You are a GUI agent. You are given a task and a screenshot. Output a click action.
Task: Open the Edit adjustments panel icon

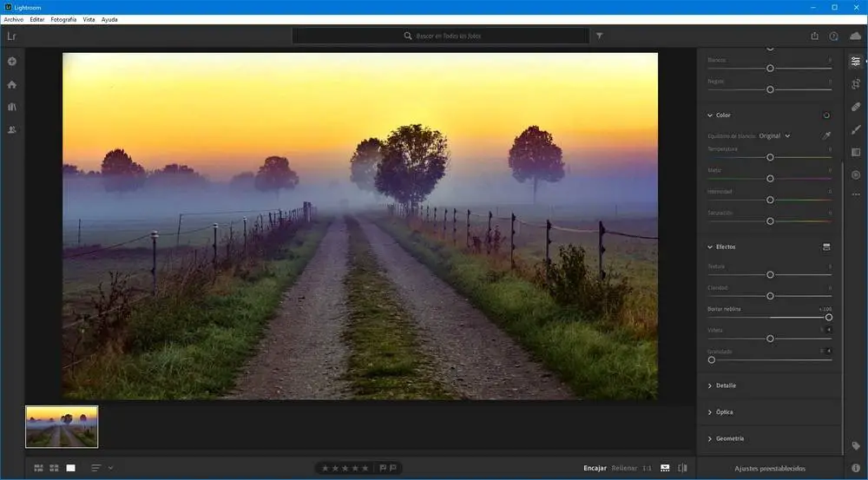pyautogui.click(x=856, y=62)
